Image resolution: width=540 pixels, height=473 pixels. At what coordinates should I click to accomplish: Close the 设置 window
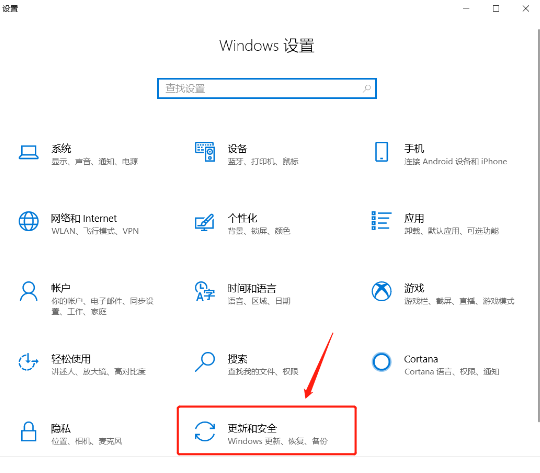pos(526,9)
